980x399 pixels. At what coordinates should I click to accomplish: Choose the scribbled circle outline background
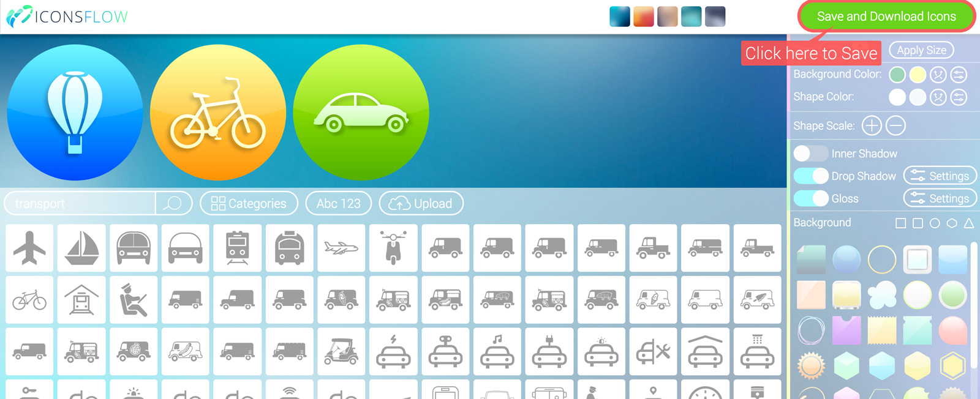(812, 330)
